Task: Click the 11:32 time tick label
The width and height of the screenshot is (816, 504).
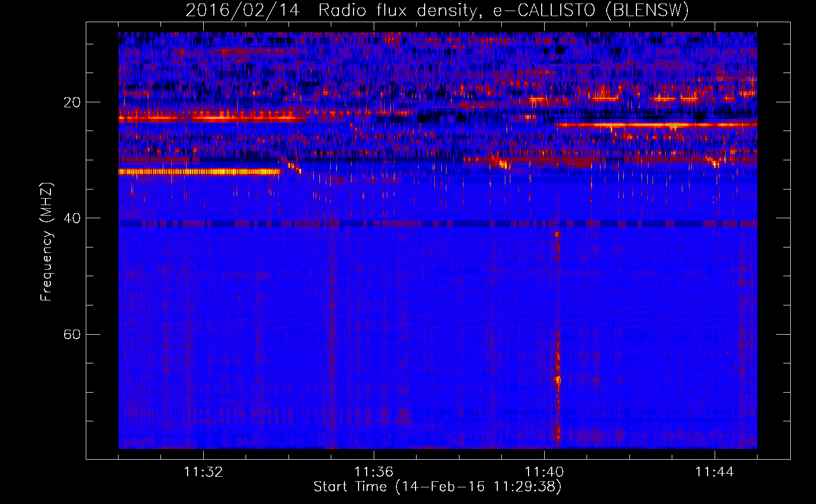Action: (203, 472)
